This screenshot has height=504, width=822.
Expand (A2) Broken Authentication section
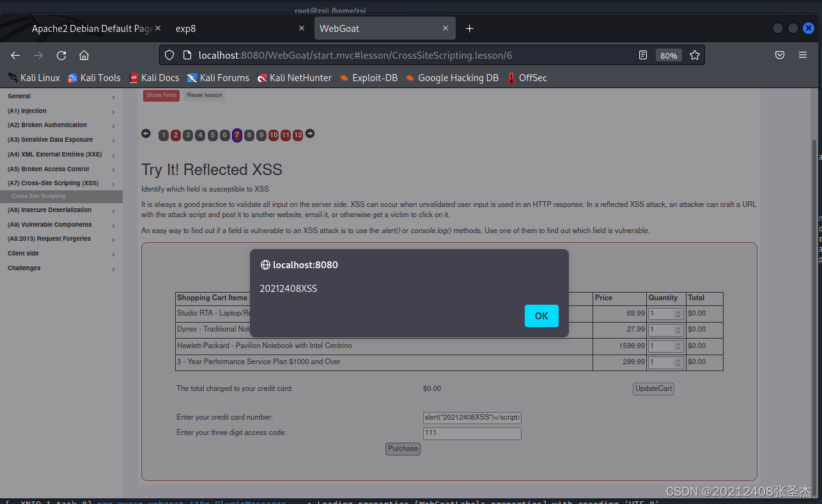pyautogui.click(x=61, y=125)
